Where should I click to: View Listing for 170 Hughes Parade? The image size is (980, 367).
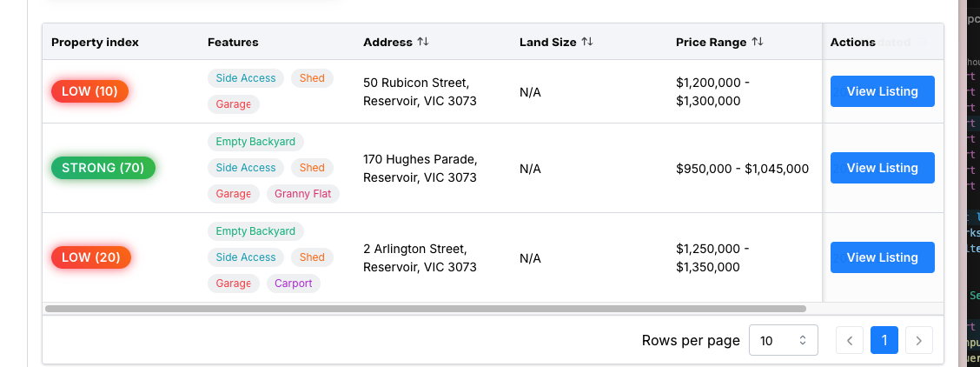[x=882, y=168]
